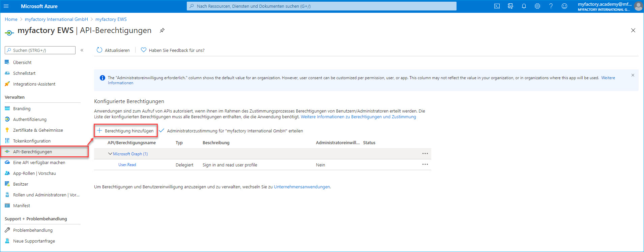Open the directory and subscription filter icon
This screenshot has height=252, width=644.
tap(510, 6)
